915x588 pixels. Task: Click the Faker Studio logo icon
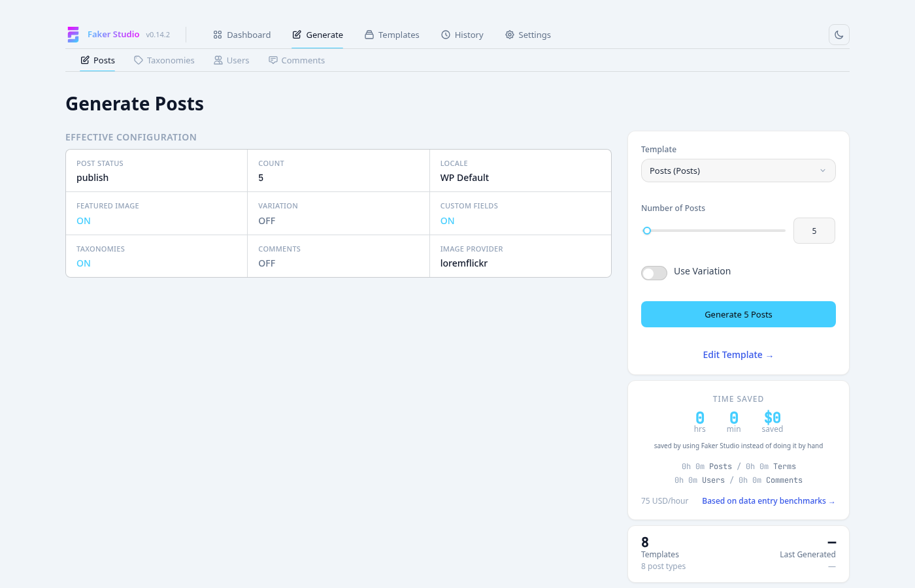73,35
